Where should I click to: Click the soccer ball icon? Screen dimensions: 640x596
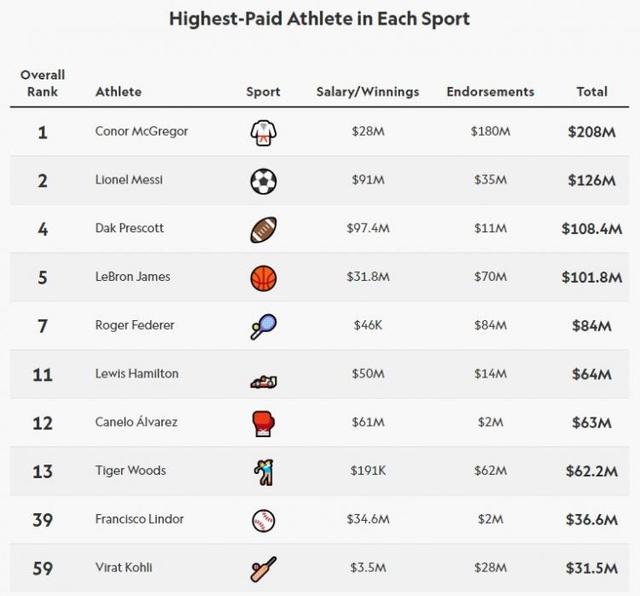point(263,181)
